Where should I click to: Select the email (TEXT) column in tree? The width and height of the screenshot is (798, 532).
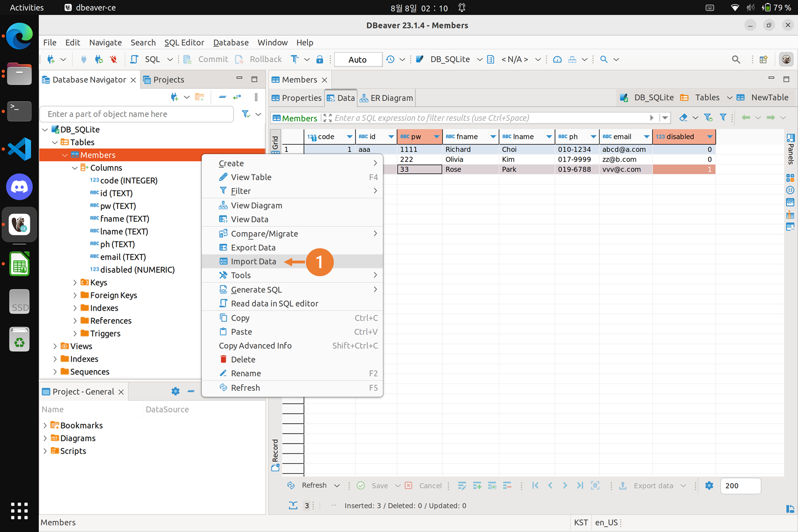pyautogui.click(x=122, y=257)
